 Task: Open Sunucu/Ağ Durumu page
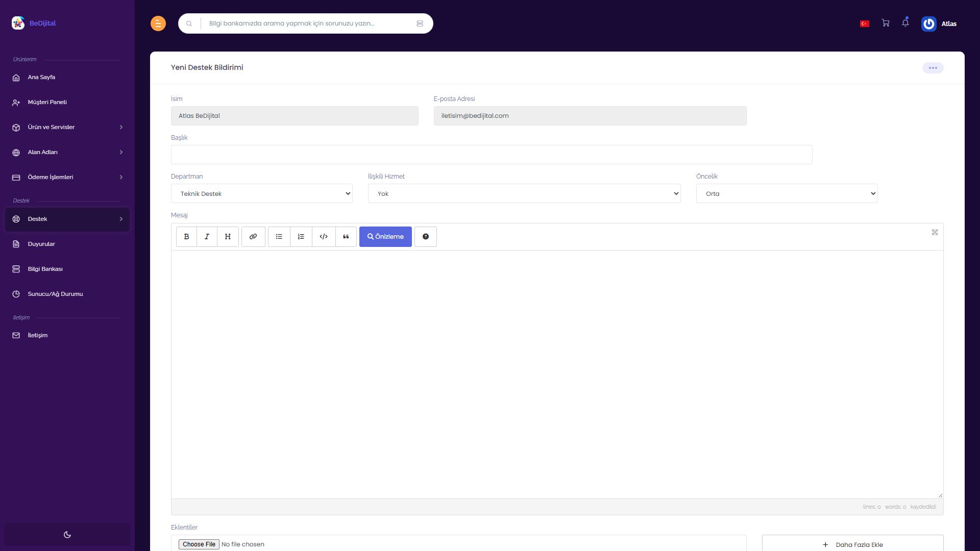click(67, 294)
